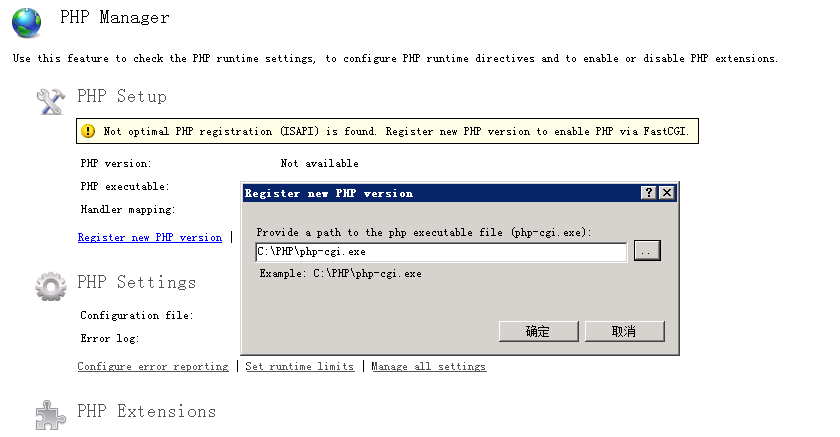Confirm with the 确定 button
The width and height of the screenshot is (840, 437).
click(538, 331)
